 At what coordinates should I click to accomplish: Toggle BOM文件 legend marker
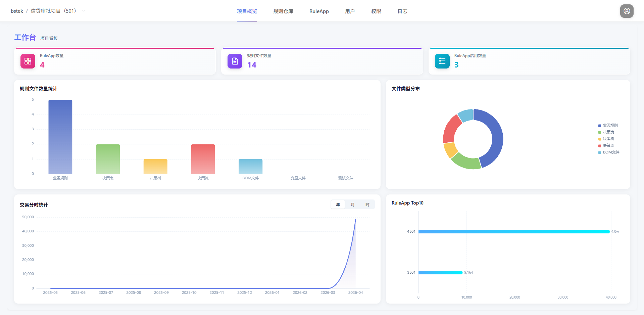pyautogui.click(x=600, y=152)
